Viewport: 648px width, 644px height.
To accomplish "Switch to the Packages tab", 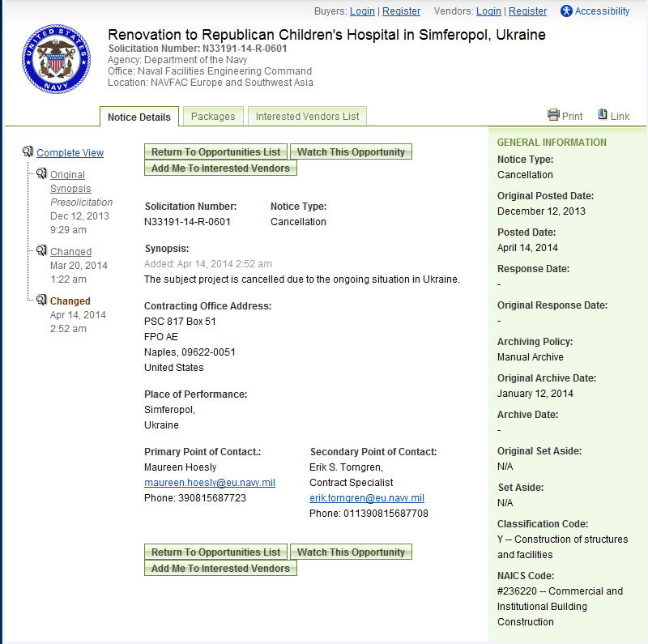I will [213, 117].
